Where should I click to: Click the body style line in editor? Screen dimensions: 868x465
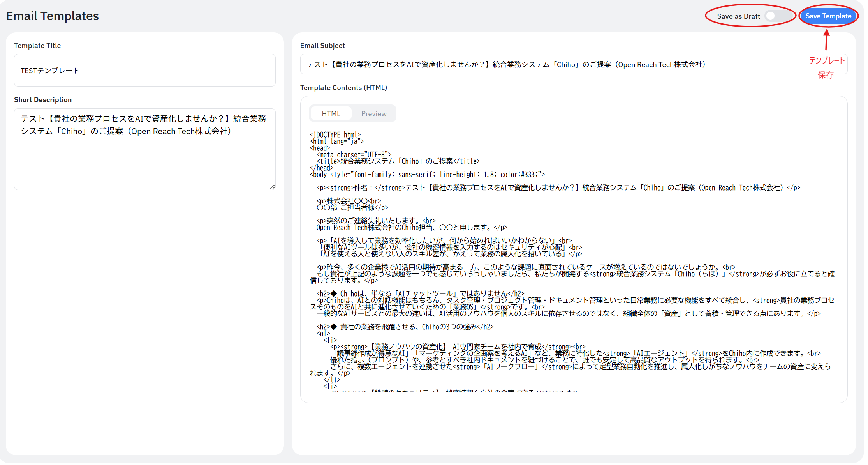click(427, 175)
